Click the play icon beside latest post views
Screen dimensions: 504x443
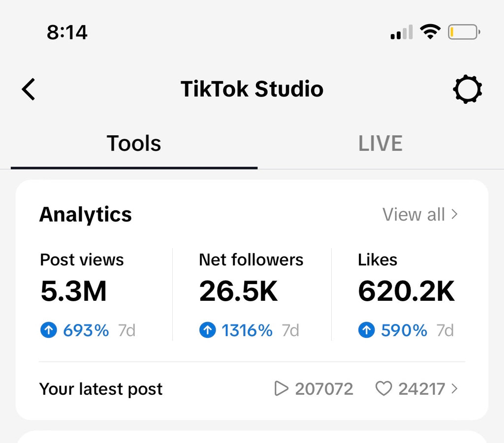282,389
